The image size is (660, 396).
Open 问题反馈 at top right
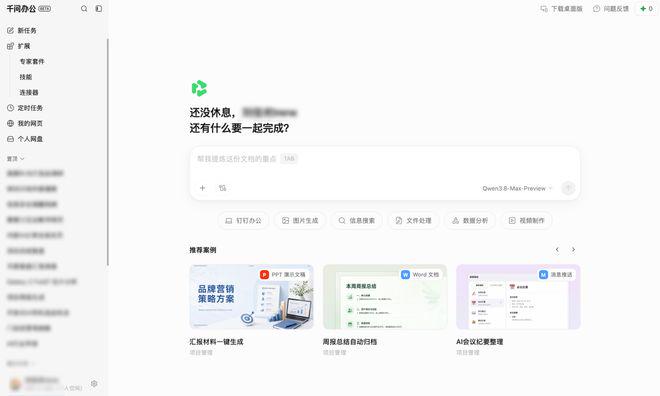611,8
